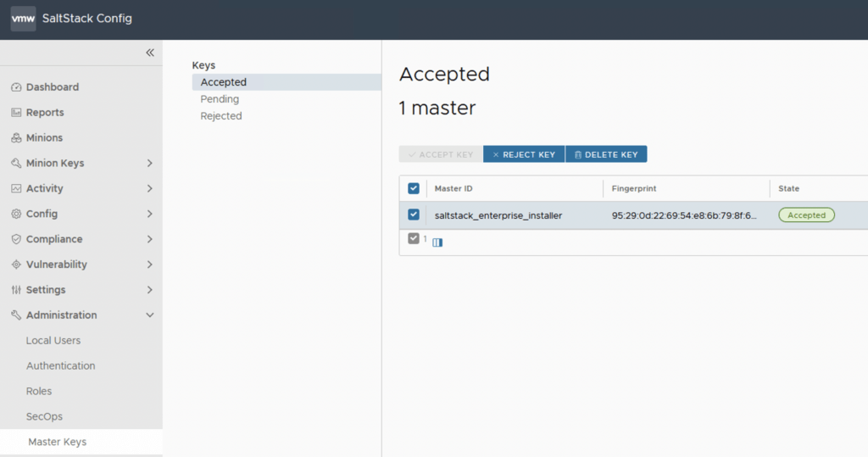Toggle the select-all checkbox in table header

pos(414,188)
